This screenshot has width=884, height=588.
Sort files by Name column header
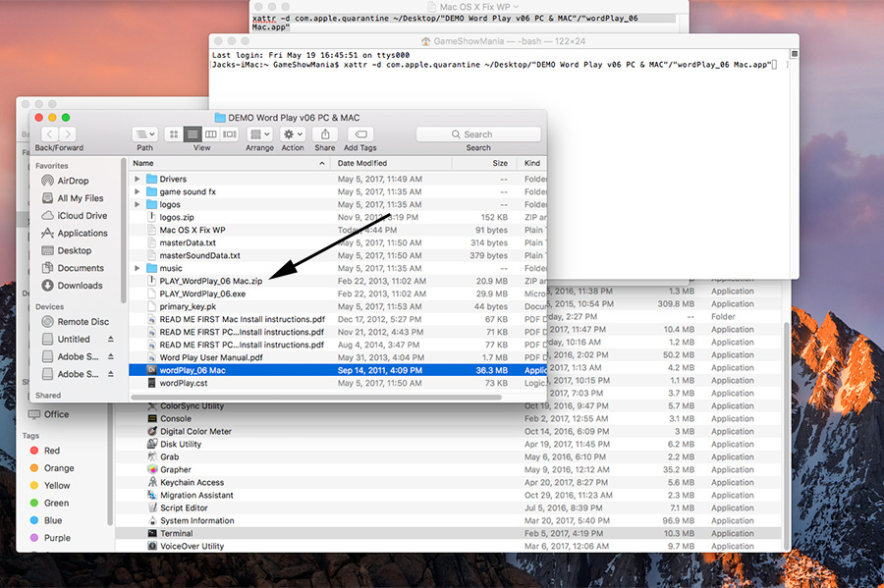(143, 163)
